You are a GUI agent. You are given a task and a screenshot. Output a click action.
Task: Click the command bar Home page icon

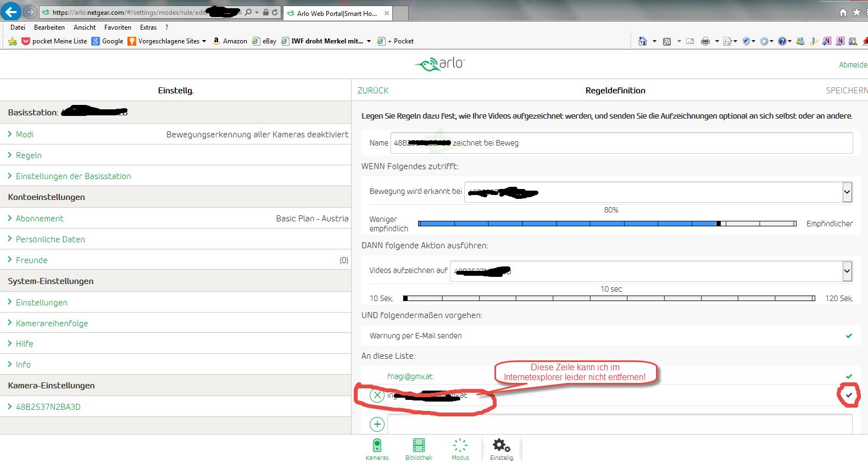pyautogui.click(x=643, y=41)
